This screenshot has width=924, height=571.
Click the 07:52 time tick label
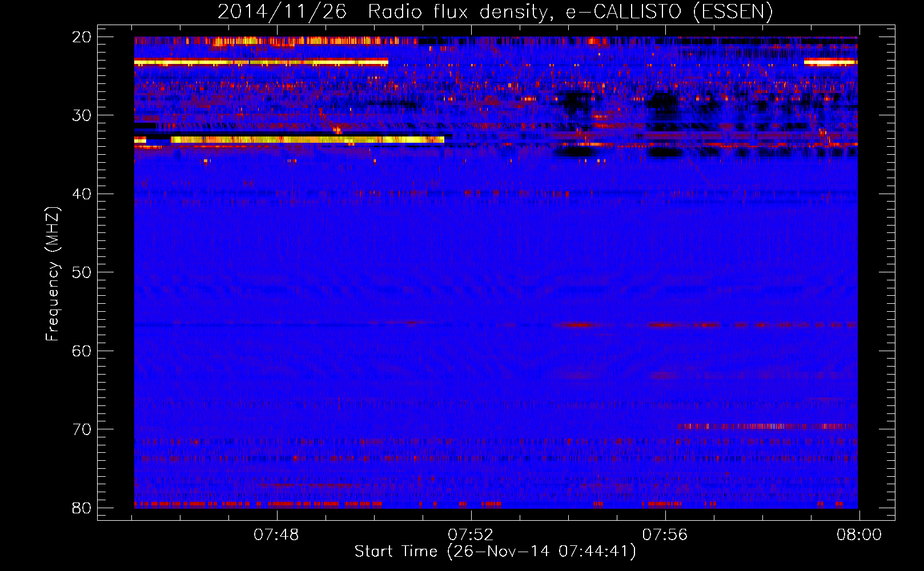[x=471, y=535]
